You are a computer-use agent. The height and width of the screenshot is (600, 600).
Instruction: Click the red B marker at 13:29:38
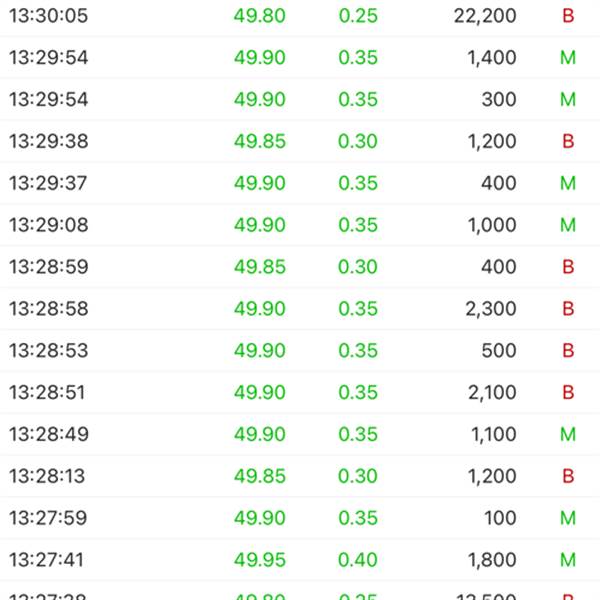click(x=568, y=141)
